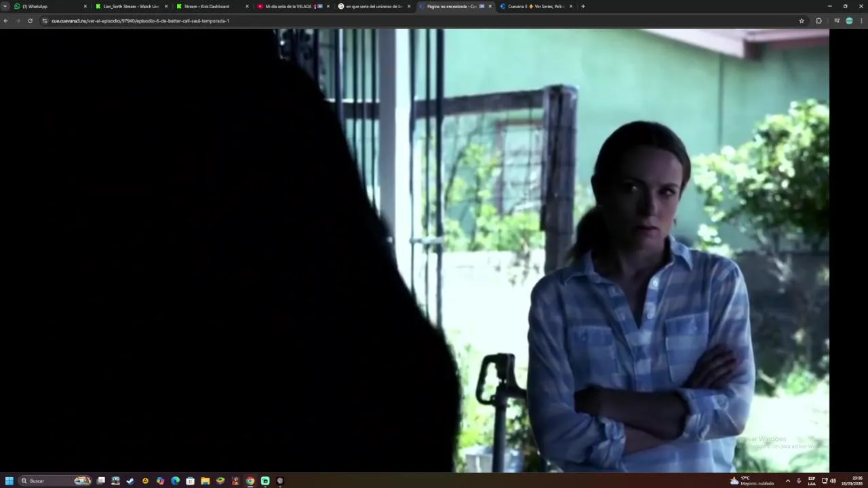Open the yellow circular taskbar app
The image size is (868, 488).
(145, 481)
